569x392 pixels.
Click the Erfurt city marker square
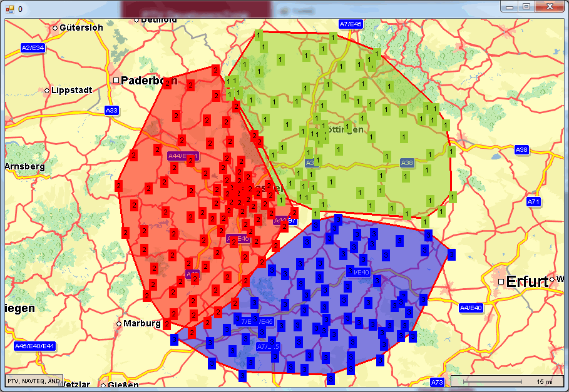coord(501,282)
